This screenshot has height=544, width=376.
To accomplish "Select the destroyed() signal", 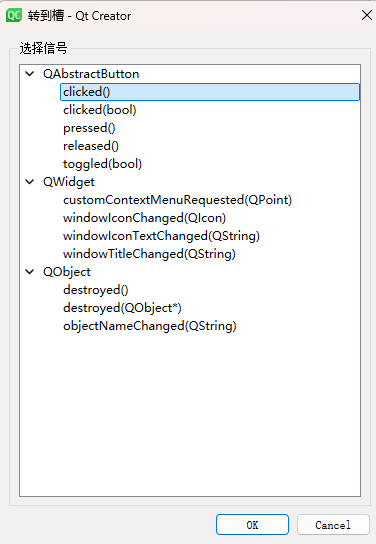I will tap(96, 290).
